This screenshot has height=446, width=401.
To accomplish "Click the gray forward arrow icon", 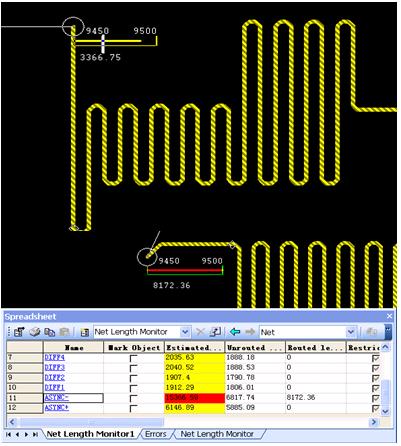I will (250, 332).
